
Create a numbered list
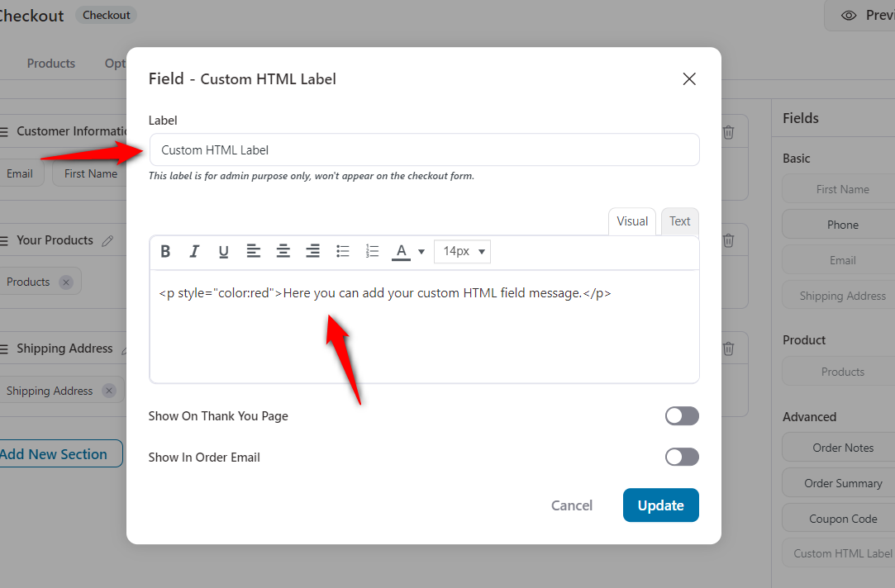[x=372, y=251]
